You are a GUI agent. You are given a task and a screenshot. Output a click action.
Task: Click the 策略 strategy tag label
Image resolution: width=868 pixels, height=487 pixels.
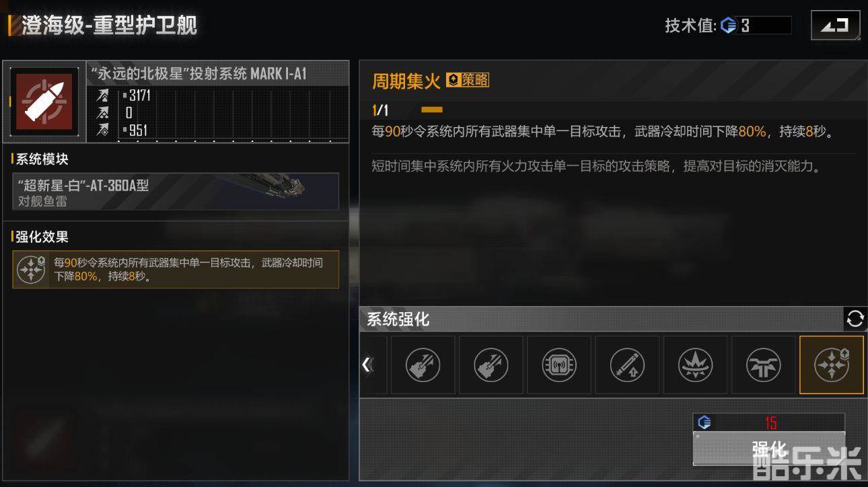tap(468, 80)
